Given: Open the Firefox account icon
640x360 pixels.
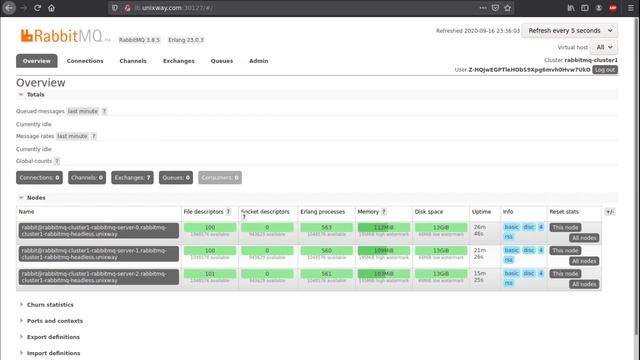Looking at the screenshot, I should pos(598,8).
